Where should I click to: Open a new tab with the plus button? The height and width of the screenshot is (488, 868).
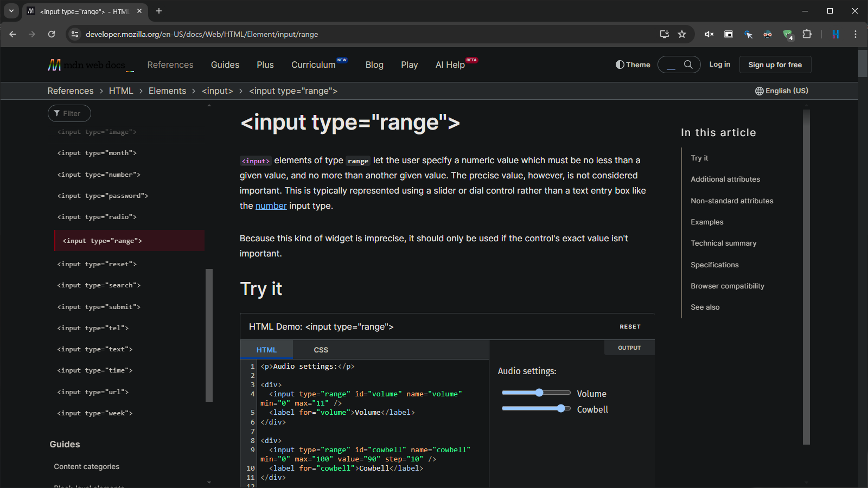pyautogui.click(x=159, y=11)
